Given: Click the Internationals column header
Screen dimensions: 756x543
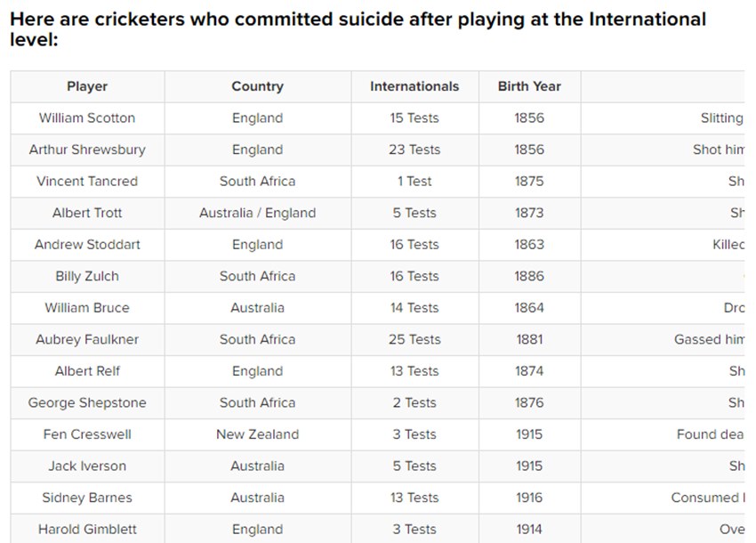Looking at the screenshot, I should 414,86.
